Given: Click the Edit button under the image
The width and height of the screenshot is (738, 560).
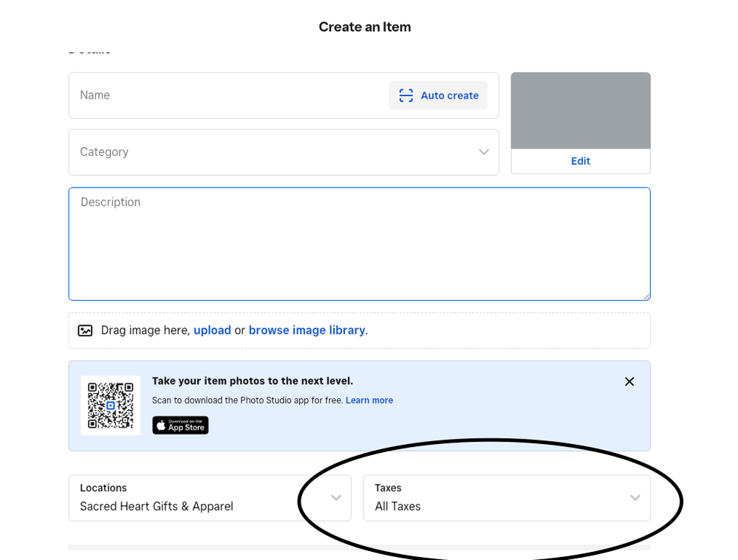Looking at the screenshot, I should 580,161.
